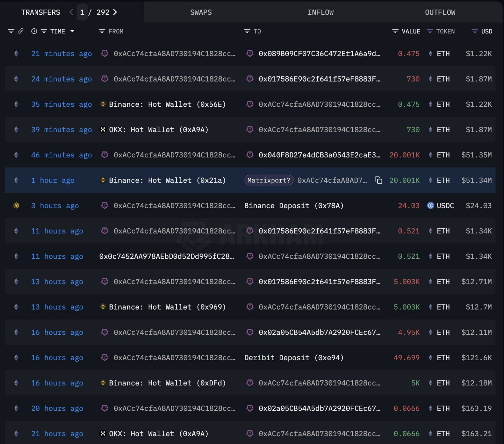Expand the TIME sort dropdown arrow
The height and width of the screenshot is (444, 504).
72,31
